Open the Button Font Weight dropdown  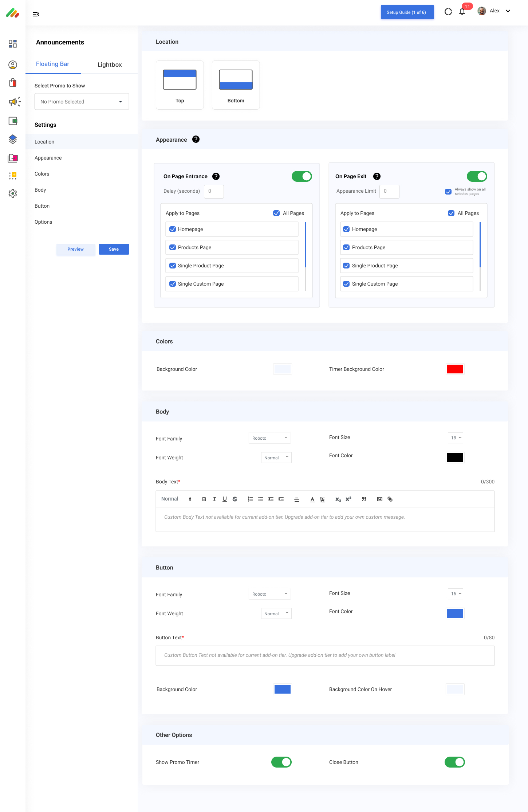click(x=276, y=613)
